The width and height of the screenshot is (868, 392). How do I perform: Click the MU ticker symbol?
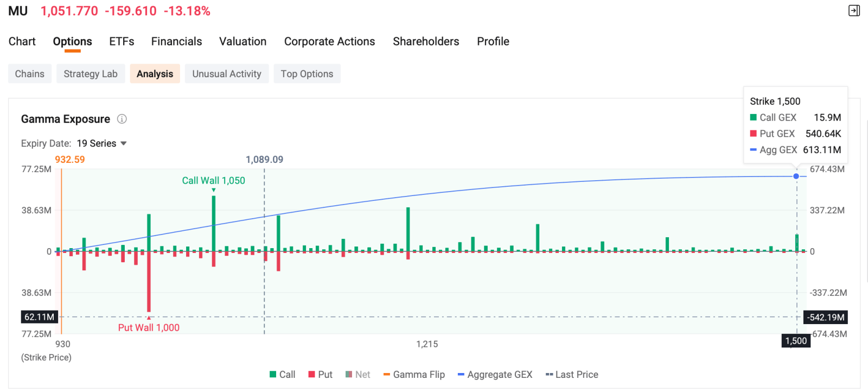(x=18, y=11)
